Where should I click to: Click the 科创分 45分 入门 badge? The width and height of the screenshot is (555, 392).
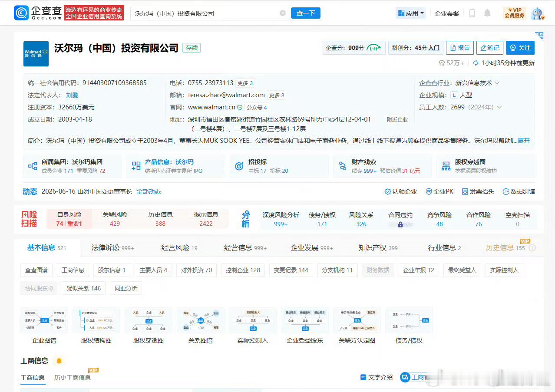[x=416, y=48]
